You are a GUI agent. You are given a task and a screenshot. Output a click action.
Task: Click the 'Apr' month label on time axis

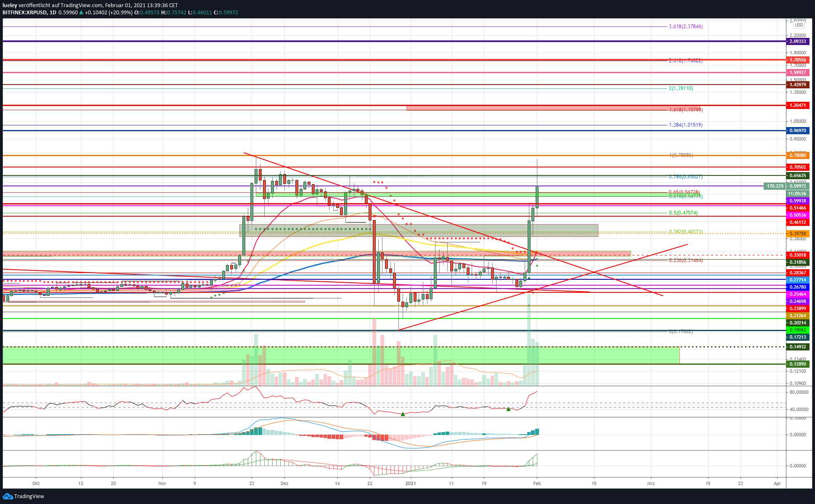[x=777, y=483]
